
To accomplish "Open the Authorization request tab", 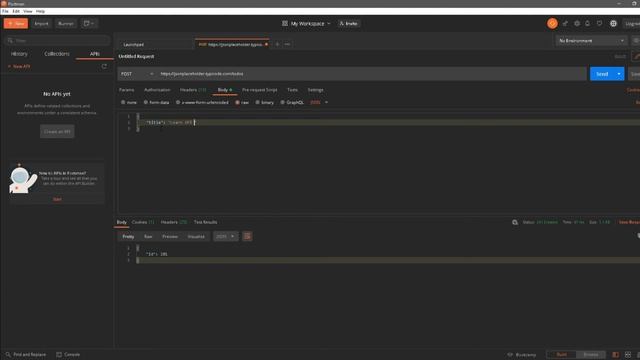I will point(157,90).
